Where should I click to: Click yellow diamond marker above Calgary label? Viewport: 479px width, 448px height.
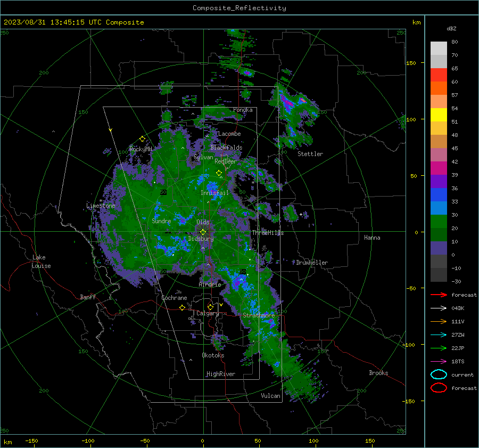point(210,307)
